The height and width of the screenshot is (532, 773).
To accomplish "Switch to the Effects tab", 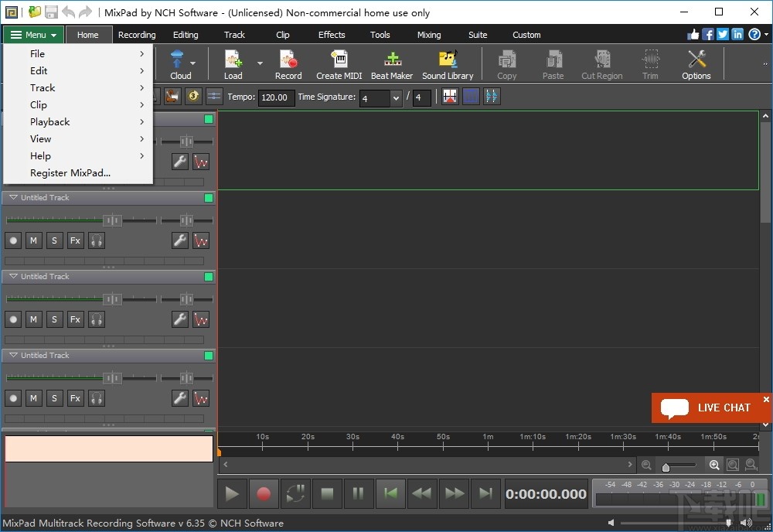I will [x=332, y=35].
